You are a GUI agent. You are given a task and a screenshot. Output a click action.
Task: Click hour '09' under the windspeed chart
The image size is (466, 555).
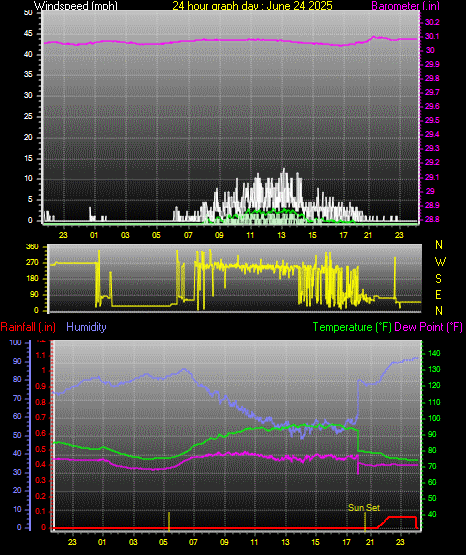(x=219, y=235)
